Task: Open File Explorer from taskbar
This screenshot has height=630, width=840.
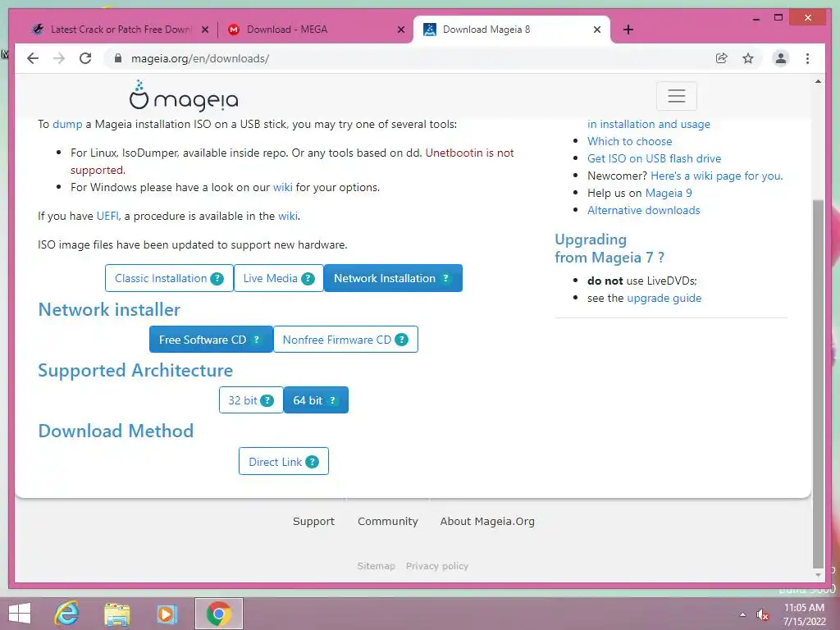Action: point(117,614)
